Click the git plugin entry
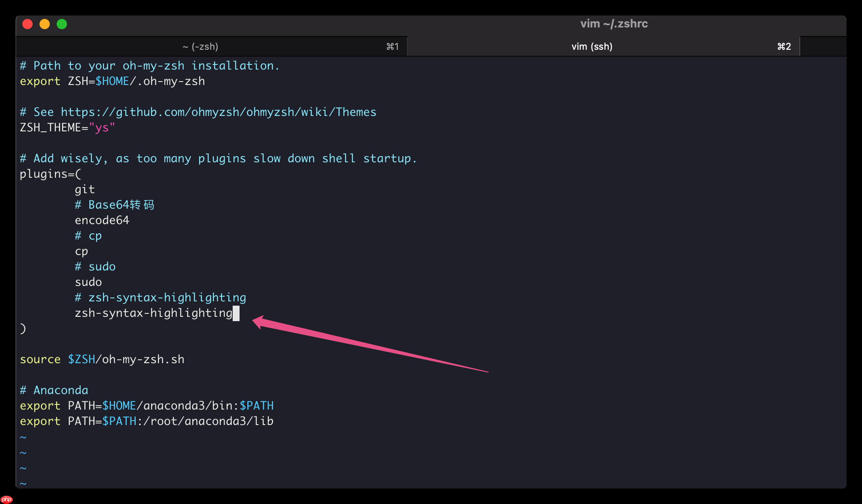Screen dimensions: 862x504 click(x=85, y=189)
